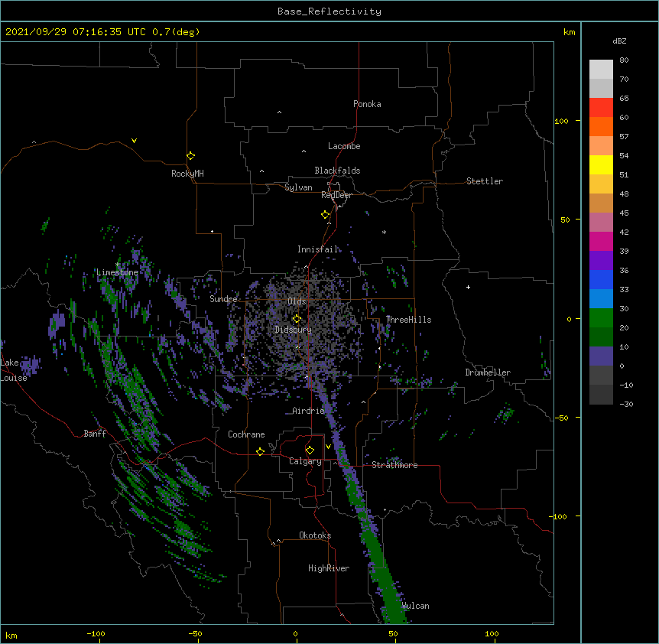This screenshot has height=644, width=659.
Task: Click the Vulcan city label
Action: click(x=415, y=606)
